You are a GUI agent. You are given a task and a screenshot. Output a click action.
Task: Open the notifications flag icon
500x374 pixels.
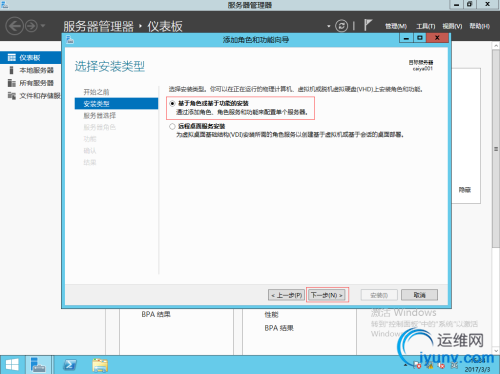tap(367, 25)
